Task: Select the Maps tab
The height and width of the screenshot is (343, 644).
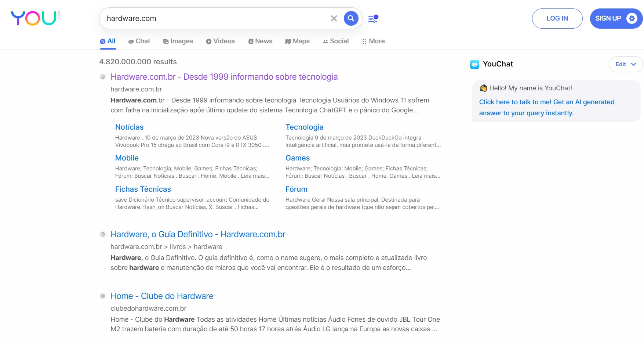Action: (297, 41)
